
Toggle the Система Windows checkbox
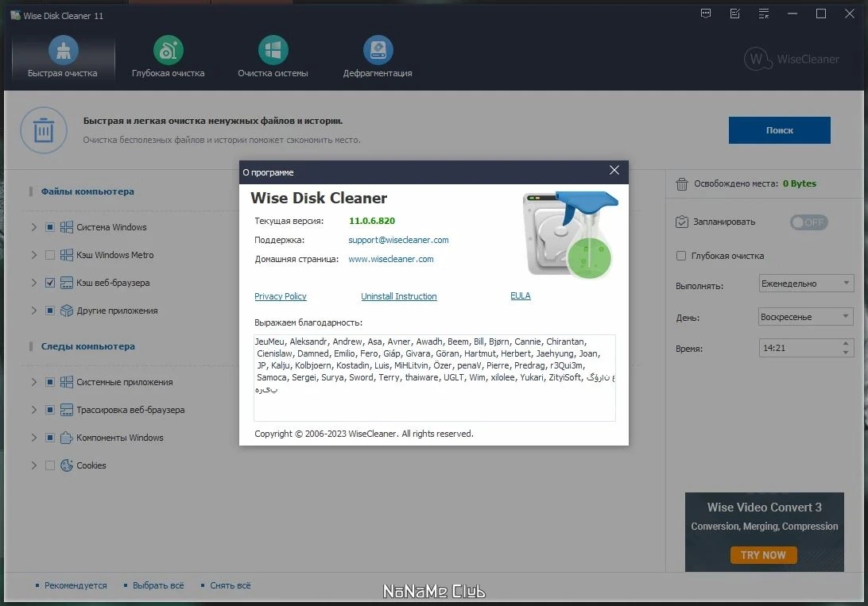pyautogui.click(x=50, y=227)
